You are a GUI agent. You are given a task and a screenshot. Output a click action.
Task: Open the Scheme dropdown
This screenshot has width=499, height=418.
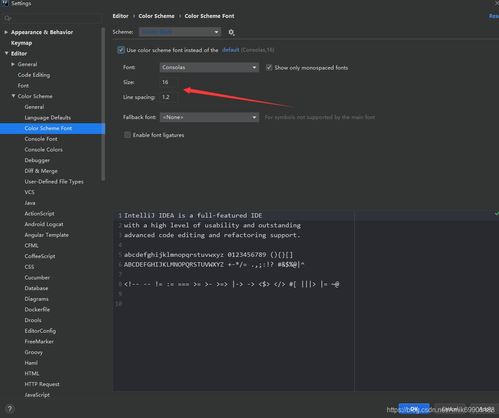point(180,32)
